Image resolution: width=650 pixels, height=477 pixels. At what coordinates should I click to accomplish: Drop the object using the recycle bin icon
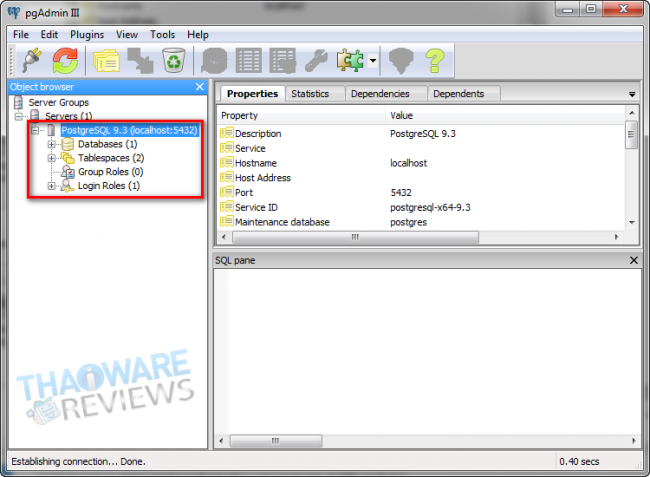(174, 61)
